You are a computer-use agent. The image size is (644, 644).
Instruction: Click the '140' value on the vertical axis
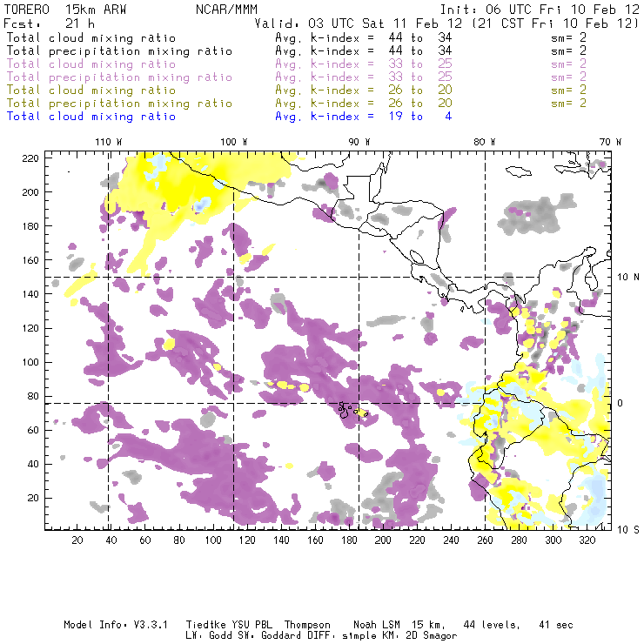pyautogui.click(x=30, y=294)
